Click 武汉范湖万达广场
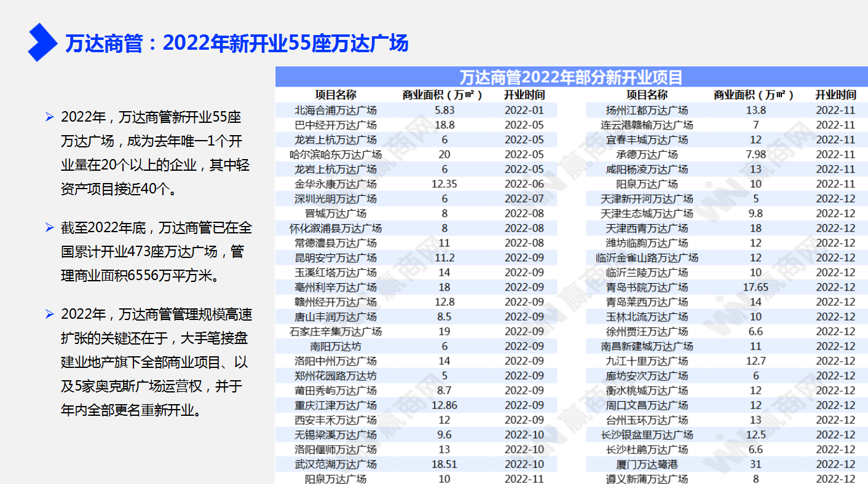The image size is (868, 484). (x=336, y=464)
